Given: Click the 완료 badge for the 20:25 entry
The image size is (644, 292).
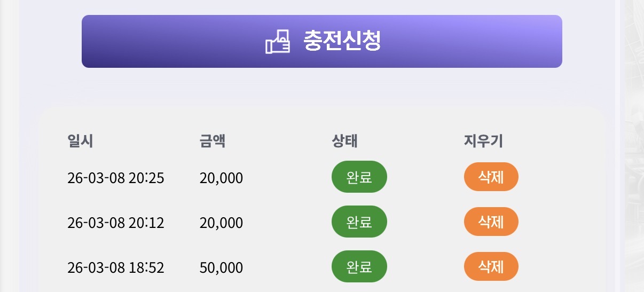Looking at the screenshot, I should (x=359, y=177).
